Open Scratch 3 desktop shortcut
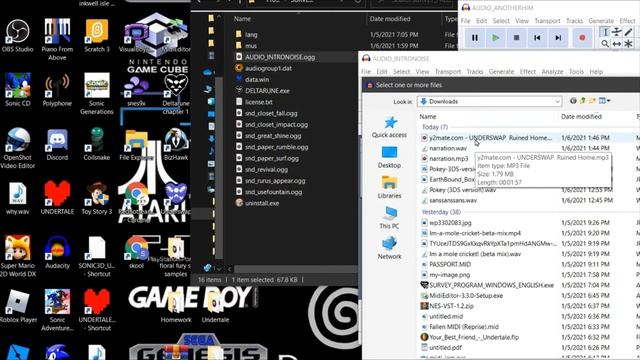640x360 pixels. pos(97,36)
